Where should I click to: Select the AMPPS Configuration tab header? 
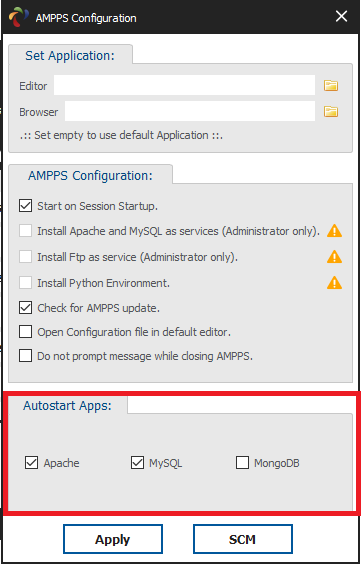(x=90, y=175)
